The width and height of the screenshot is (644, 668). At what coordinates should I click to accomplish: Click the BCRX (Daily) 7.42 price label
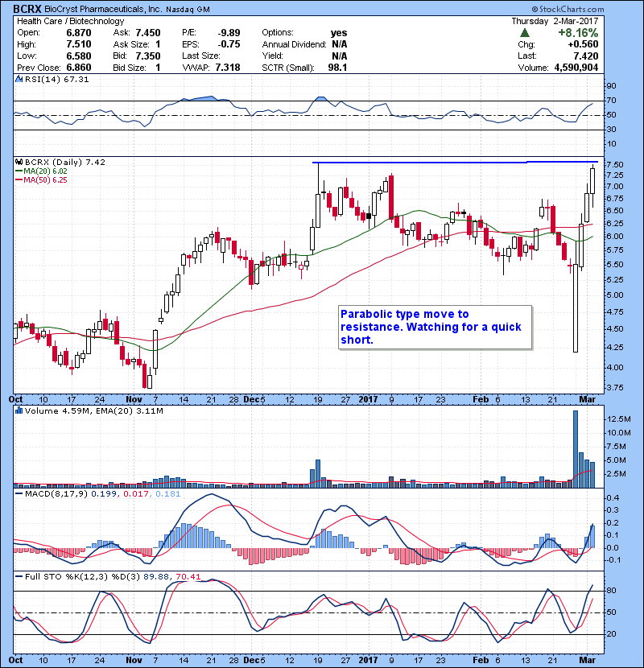(x=64, y=163)
